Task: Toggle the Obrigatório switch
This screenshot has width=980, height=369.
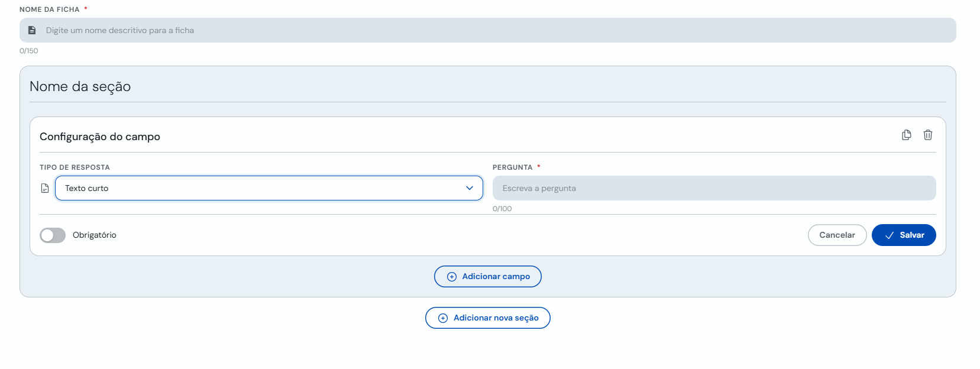Action: pyautogui.click(x=53, y=235)
